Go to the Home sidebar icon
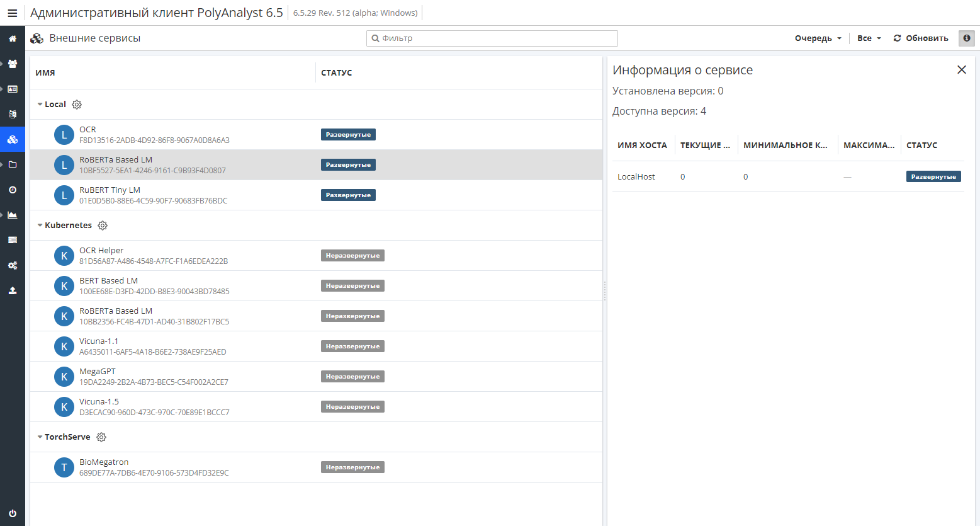This screenshot has width=980, height=526. [13, 38]
